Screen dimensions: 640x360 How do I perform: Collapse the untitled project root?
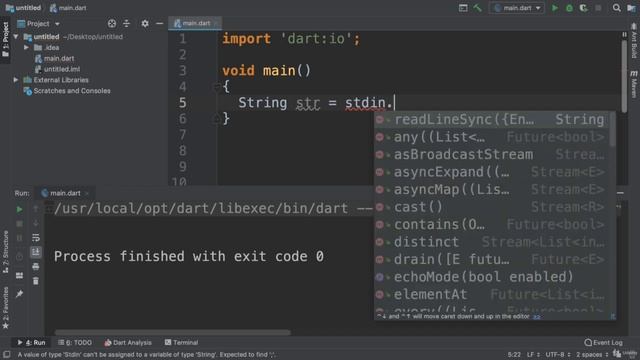(x=16, y=37)
